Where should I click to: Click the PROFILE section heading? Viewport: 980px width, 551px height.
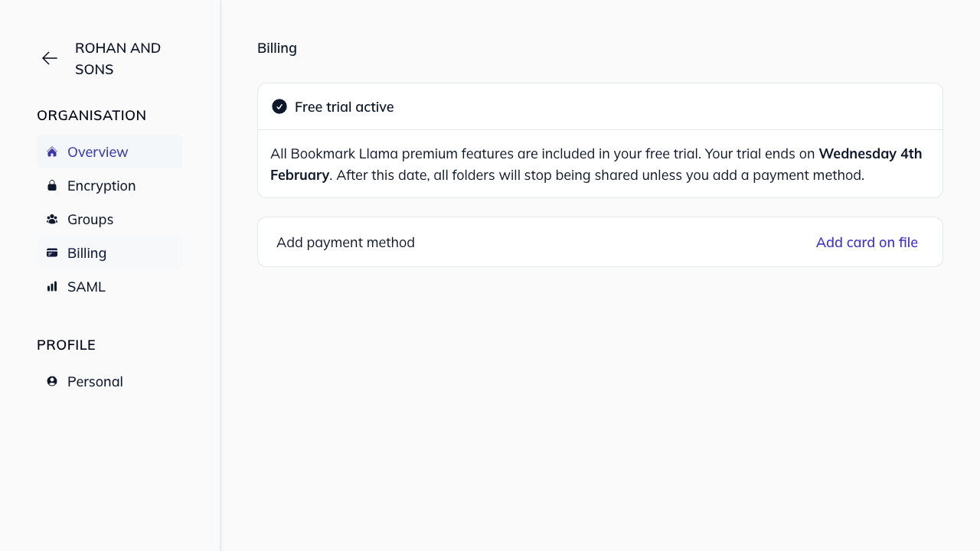pos(66,344)
